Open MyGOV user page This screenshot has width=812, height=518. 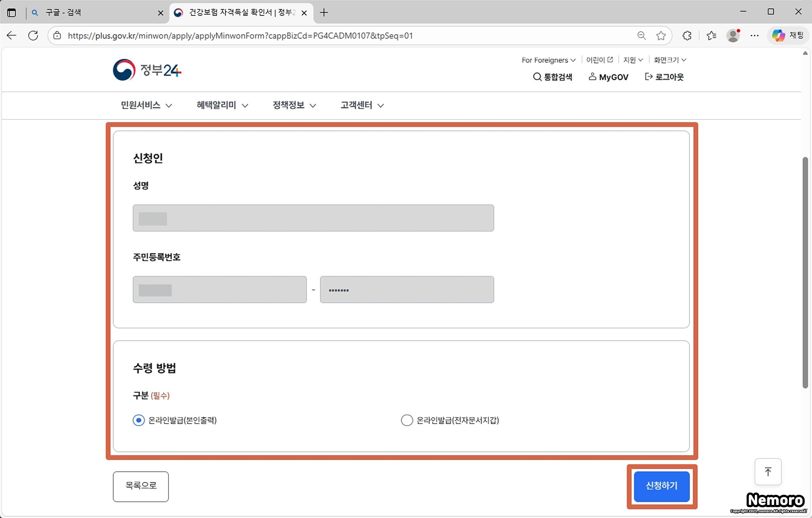[609, 77]
